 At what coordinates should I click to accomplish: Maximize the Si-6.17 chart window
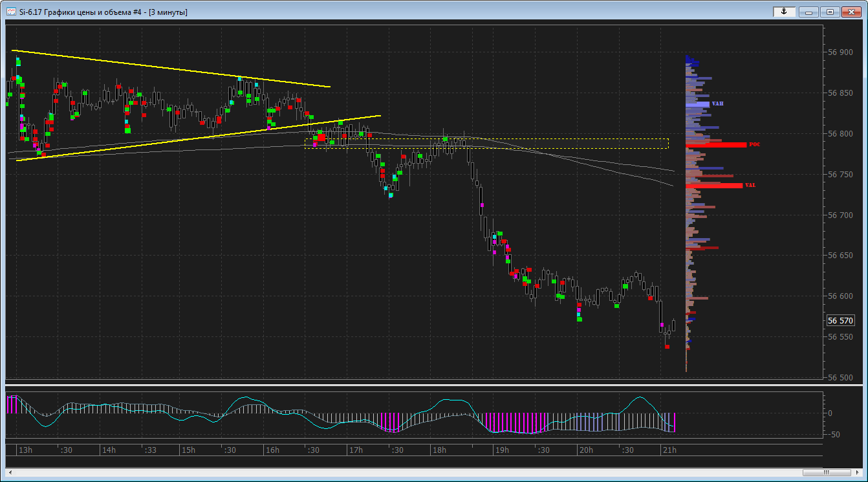tap(830, 12)
